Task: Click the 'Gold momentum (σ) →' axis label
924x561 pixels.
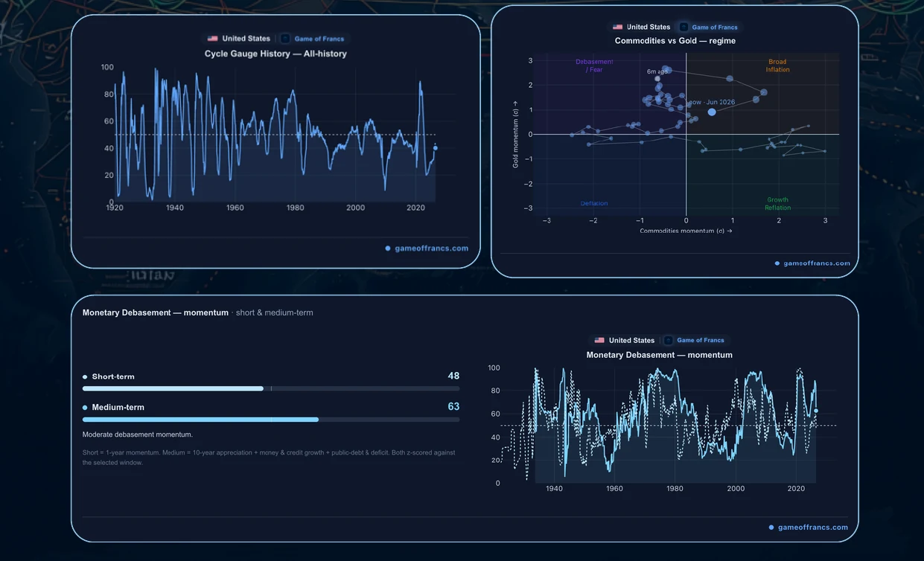Action: (x=514, y=134)
